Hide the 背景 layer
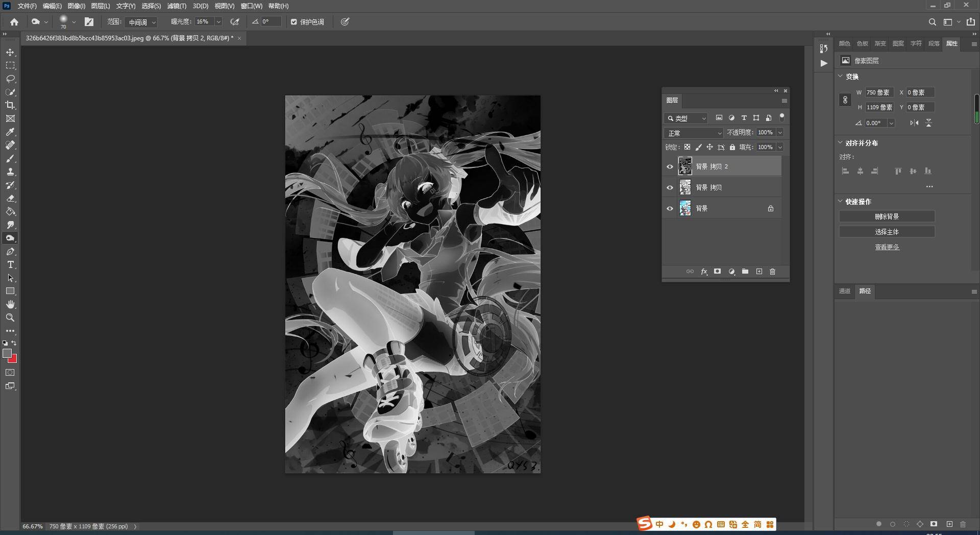Image resolution: width=980 pixels, height=535 pixels. pyautogui.click(x=670, y=208)
